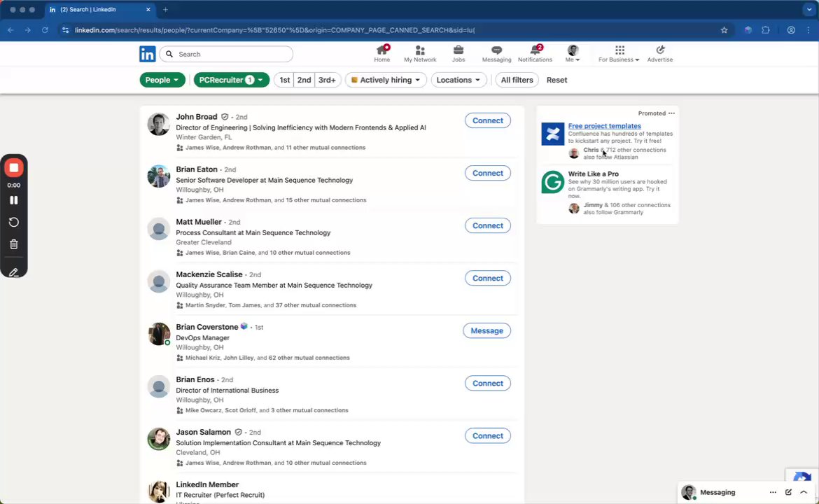Click the Confluence ad logo
This screenshot has height=504, width=819.
552,134
